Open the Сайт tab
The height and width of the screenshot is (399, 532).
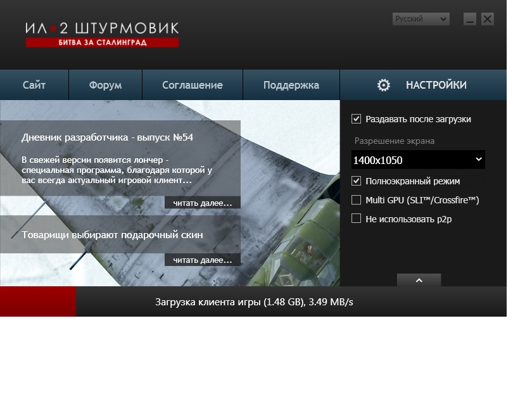tap(34, 85)
